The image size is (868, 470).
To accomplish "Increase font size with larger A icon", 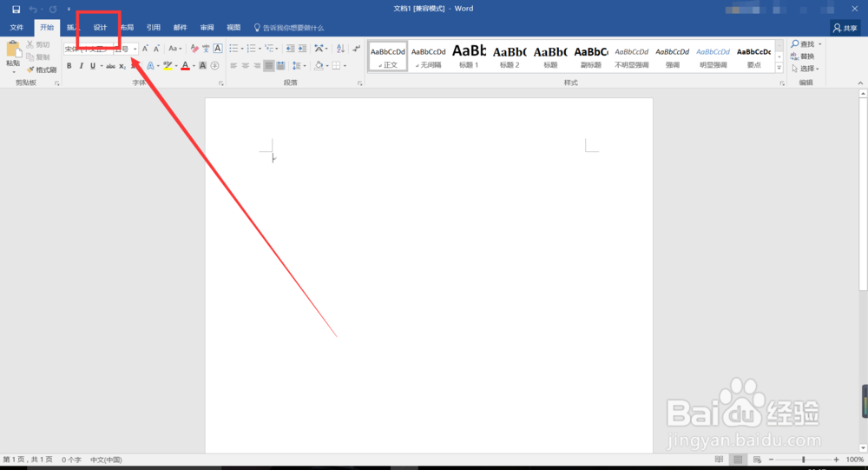I will tap(145, 49).
